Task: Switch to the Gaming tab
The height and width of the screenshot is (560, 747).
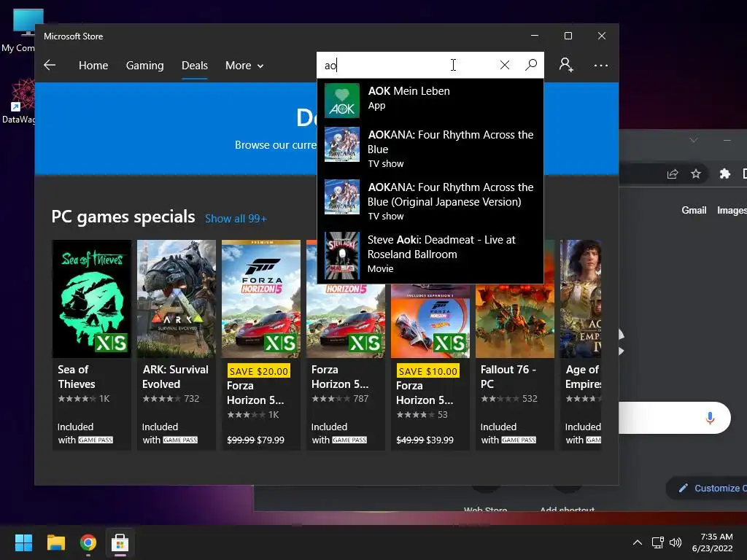Action: [x=145, y=65]
